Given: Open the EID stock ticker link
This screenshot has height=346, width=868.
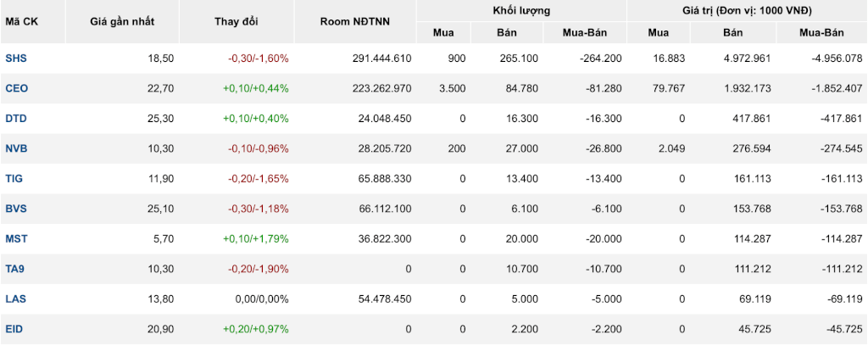Looking at the screenshot, I should 14,329.
